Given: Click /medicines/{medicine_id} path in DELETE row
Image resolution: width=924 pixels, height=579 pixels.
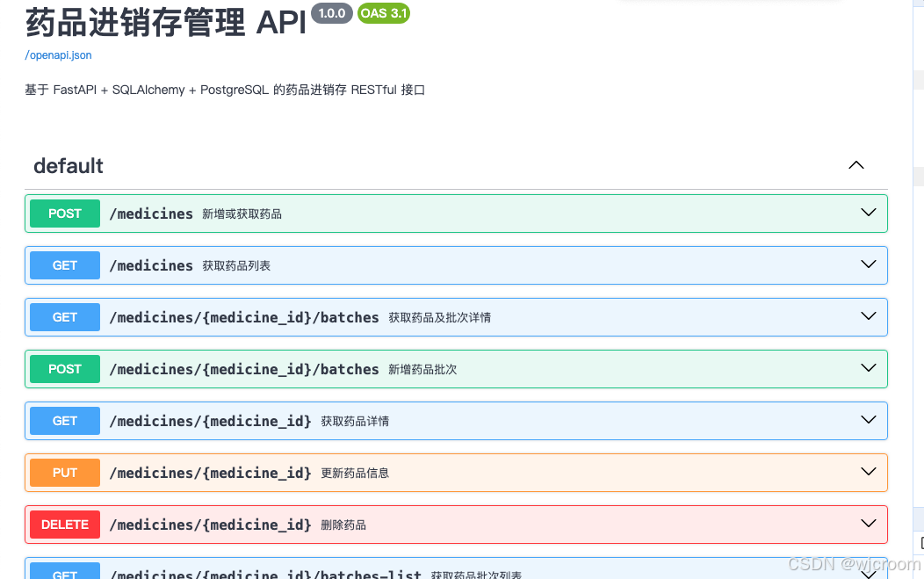Looking at the screenshot, I should 211,525.
